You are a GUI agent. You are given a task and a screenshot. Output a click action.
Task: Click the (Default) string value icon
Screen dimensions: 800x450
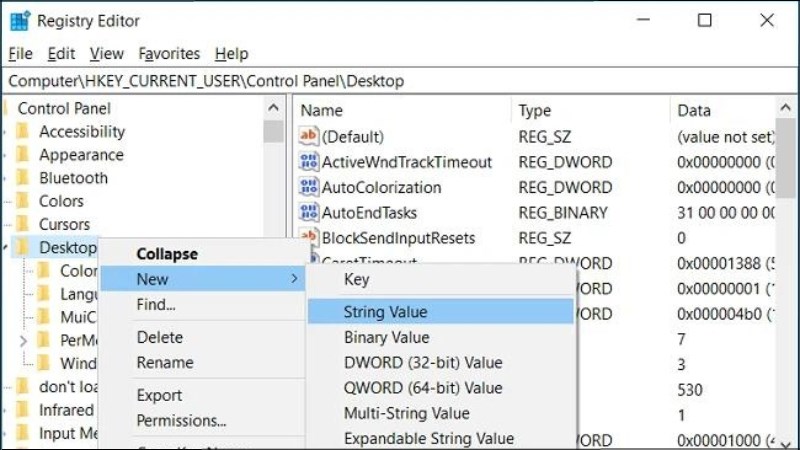pyautogui.click(x=309, y=136)
